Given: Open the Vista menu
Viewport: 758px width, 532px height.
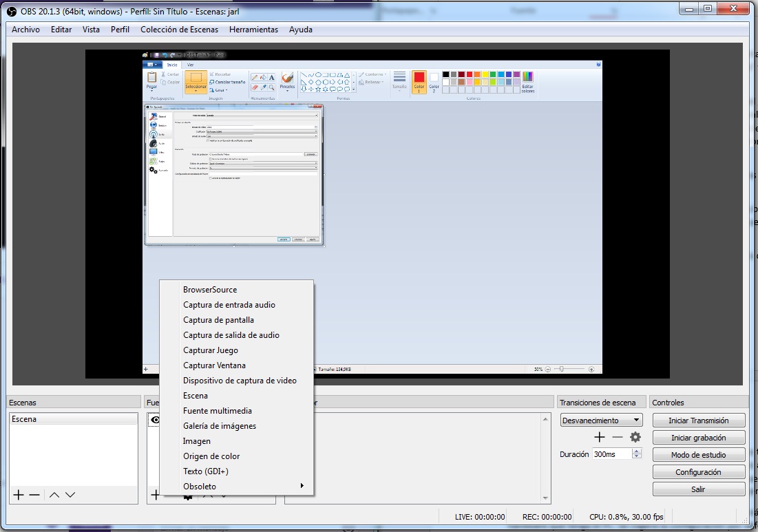Looking at the screenshot, I should click(91, 30).
